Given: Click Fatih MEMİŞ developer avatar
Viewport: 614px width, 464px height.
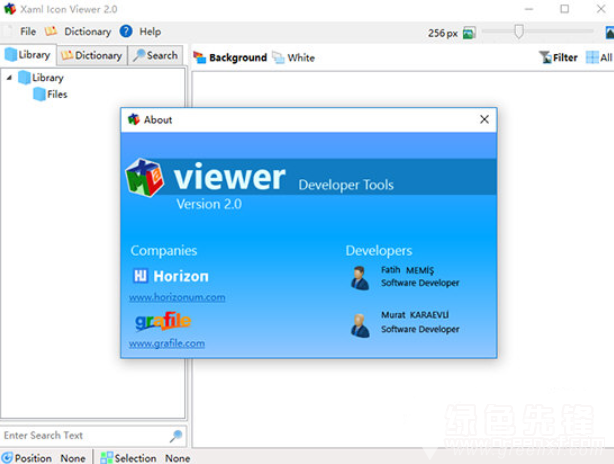Looking at the screenshot, I should (359, 278).
